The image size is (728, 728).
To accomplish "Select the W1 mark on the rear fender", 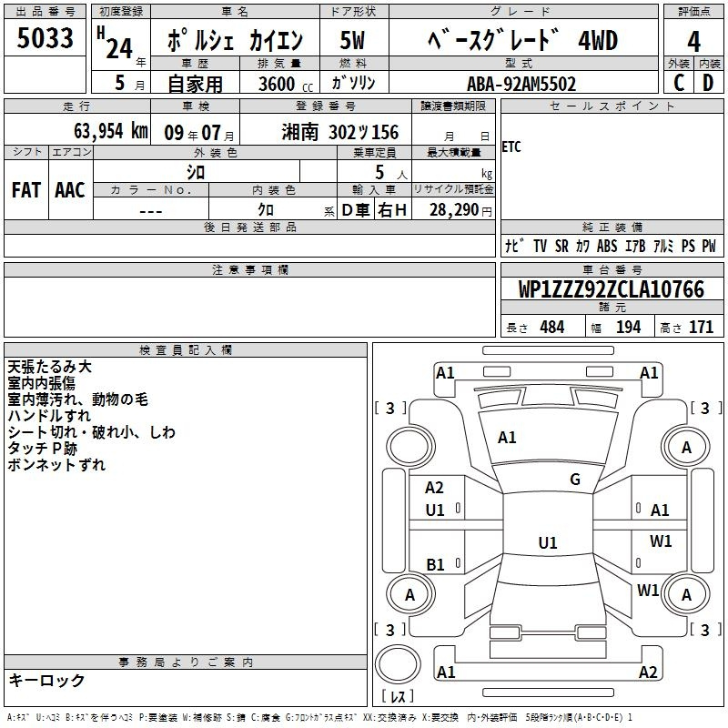I will 648,591.
